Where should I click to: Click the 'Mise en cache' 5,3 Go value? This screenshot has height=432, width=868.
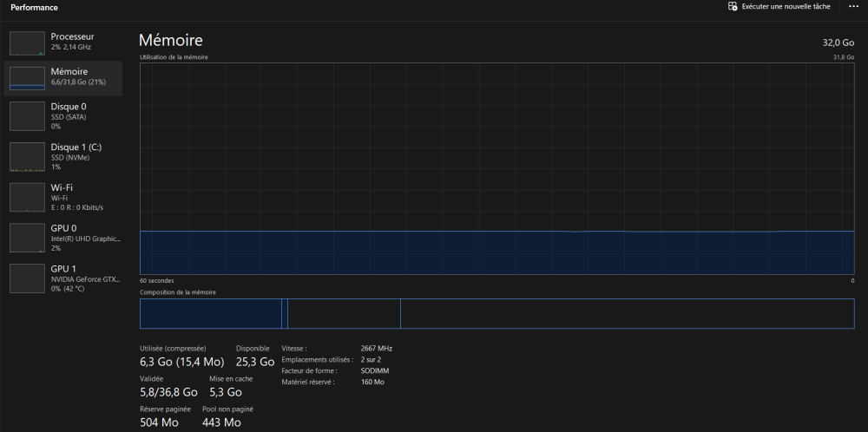click(225, 392)
